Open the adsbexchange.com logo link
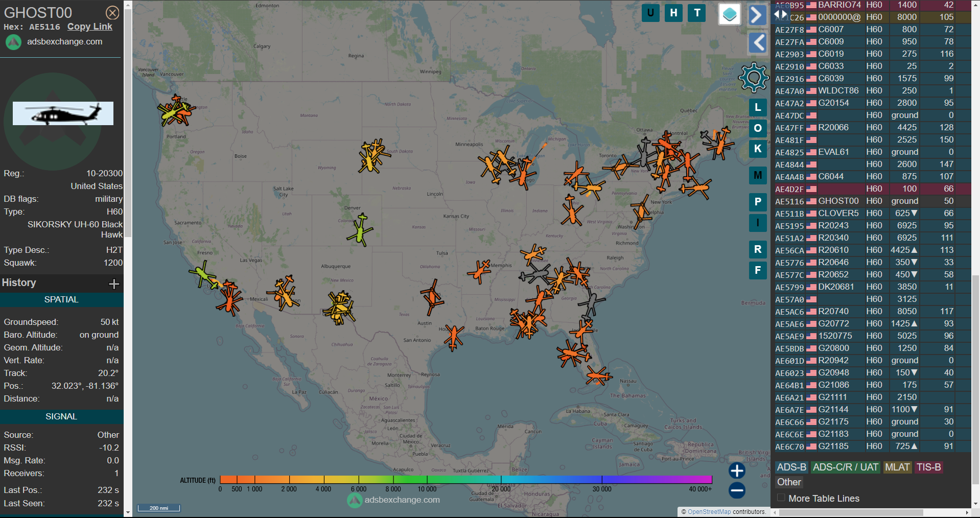980x518 pixels. point(54,42)
